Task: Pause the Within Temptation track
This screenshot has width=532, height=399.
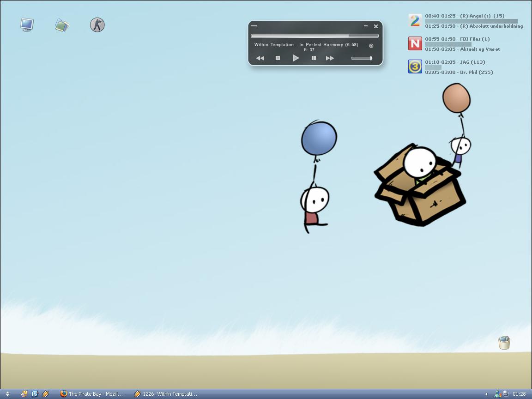Action: 314,58
